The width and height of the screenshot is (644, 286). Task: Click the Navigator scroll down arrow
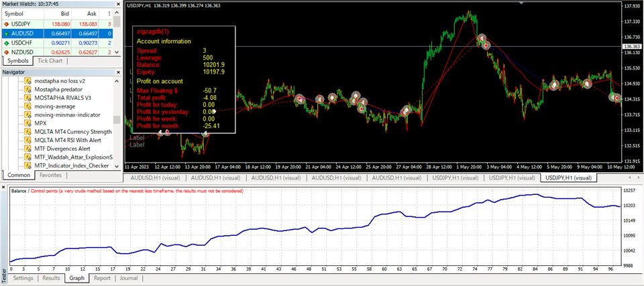click(117, 165)
